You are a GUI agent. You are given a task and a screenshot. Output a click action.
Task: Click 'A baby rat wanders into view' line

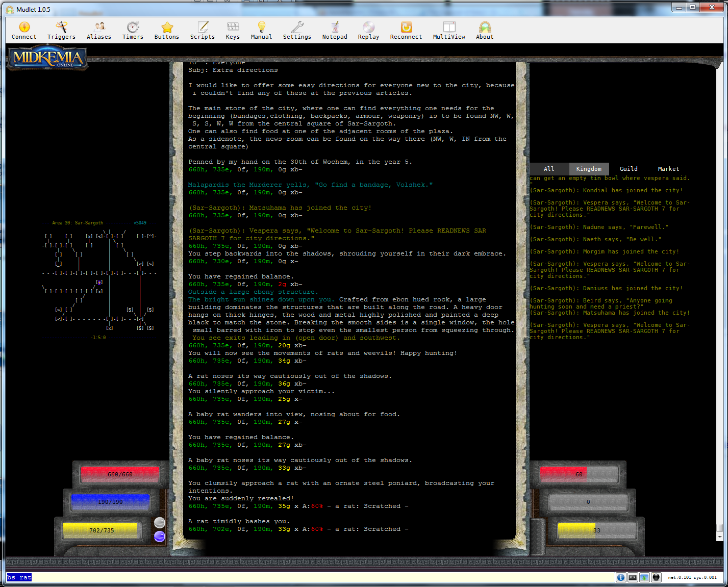pos(294,414)
